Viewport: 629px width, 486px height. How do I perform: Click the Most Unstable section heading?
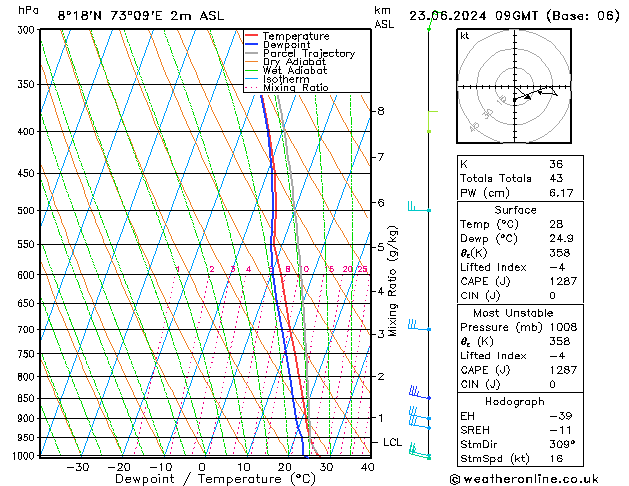[513, 313]
